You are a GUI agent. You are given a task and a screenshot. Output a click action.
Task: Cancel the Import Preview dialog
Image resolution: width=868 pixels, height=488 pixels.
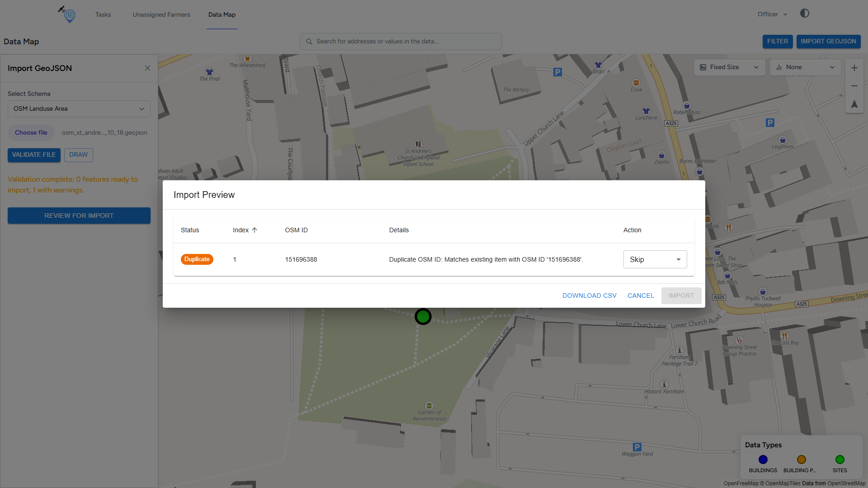pyautogui.click(x=640, y=296)
